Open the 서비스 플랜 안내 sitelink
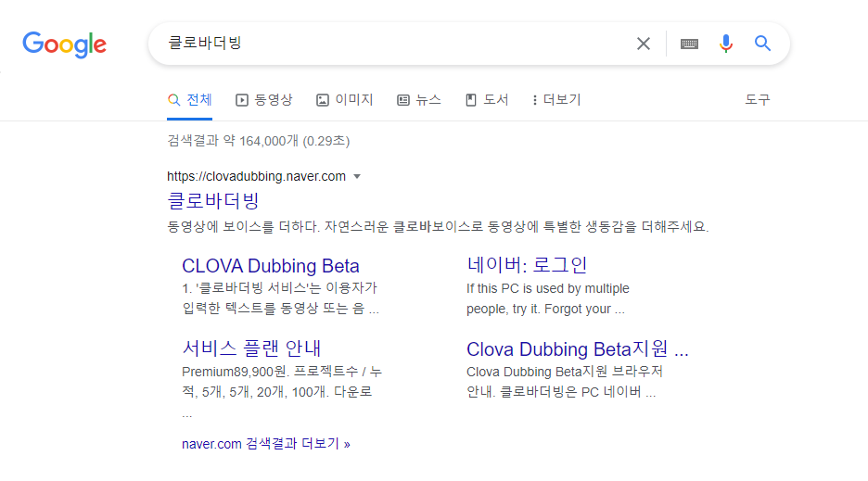 click(x=251, y=348)
